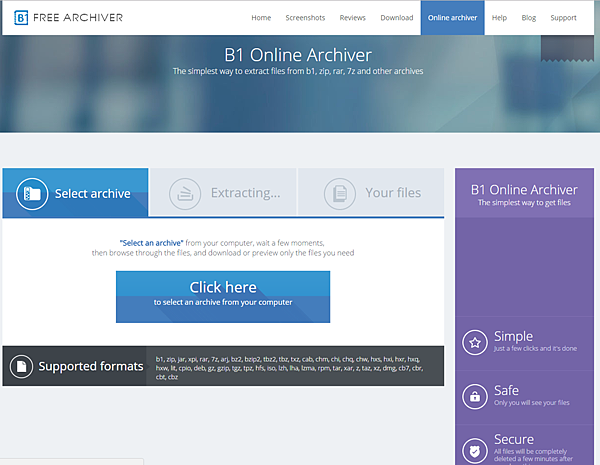Select the Your files step tab
The height and width of the screenshot is (465, 600).
371,192
